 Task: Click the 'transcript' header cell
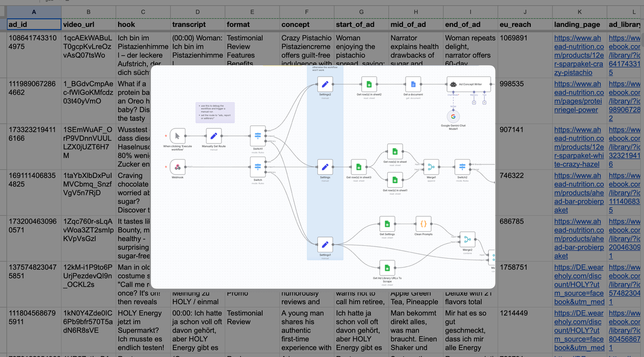coord(198,24)
